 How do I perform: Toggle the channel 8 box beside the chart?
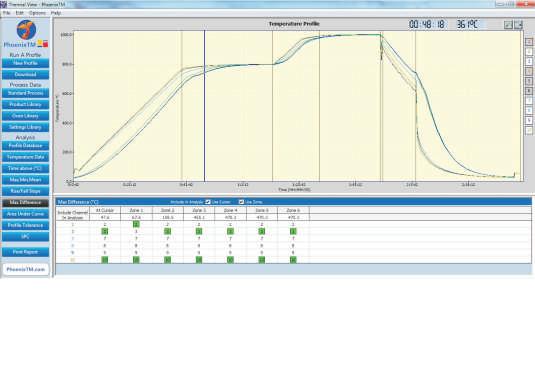tap(529, 111)
